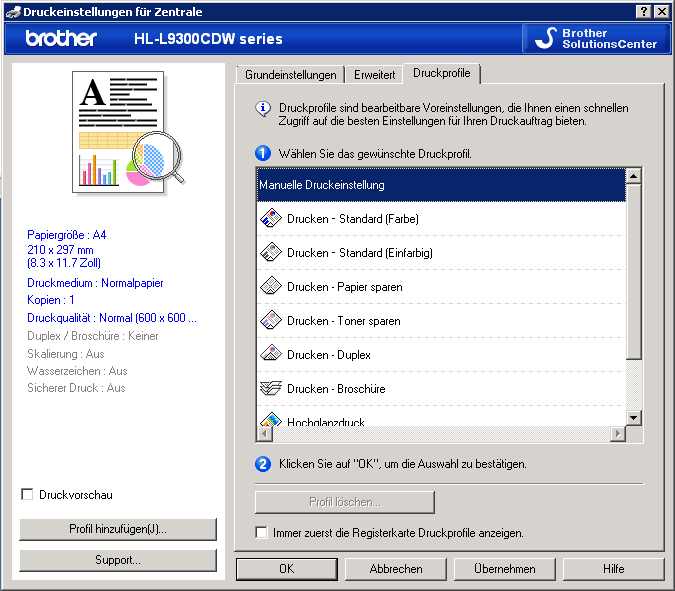Select Manuelle Druckeinstellung profile
Screen dimensions: 675x591
[441, 185]
